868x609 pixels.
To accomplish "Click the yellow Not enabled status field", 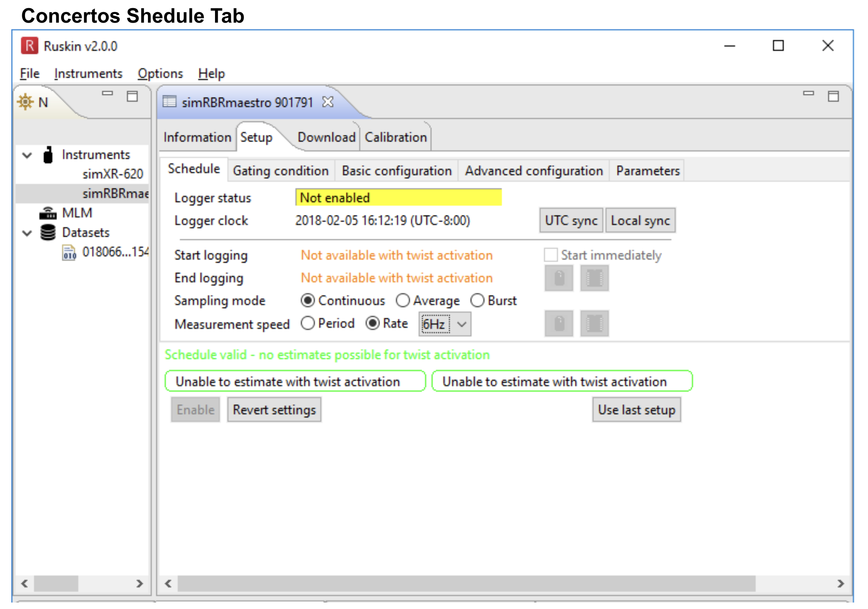I will 399,197.
